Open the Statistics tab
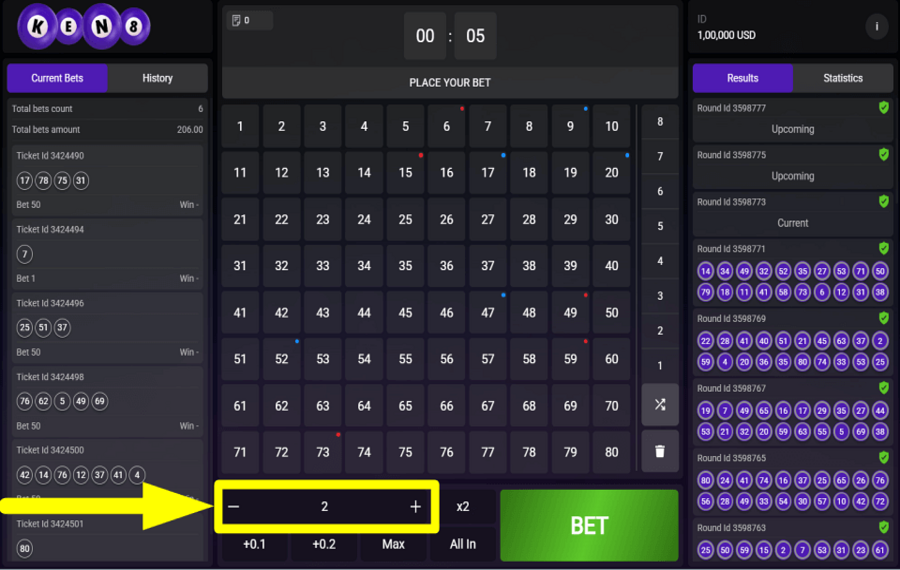The height and width of the screenshot is (570, 900). (842, 78)
